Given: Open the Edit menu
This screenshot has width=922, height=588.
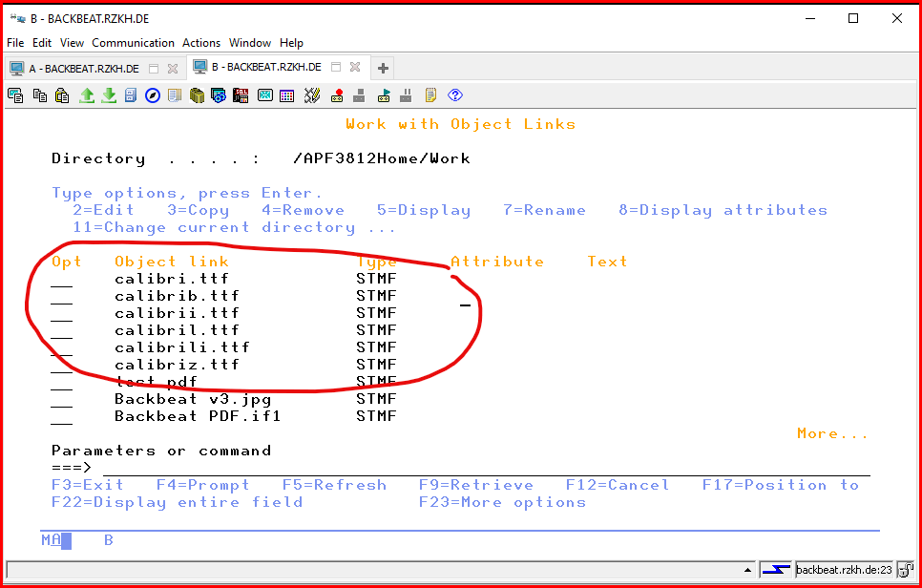Looking at the screenshot, I should tap(42, 43).
